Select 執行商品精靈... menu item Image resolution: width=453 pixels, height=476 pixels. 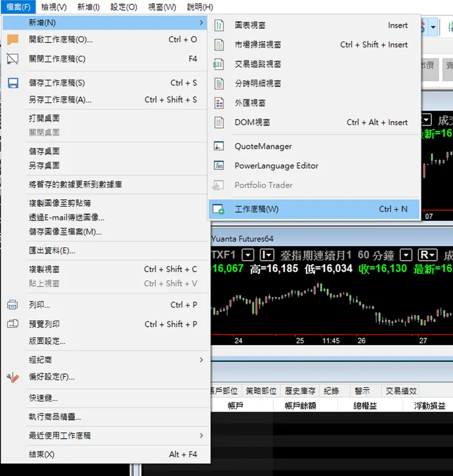[x=105, y=417]
